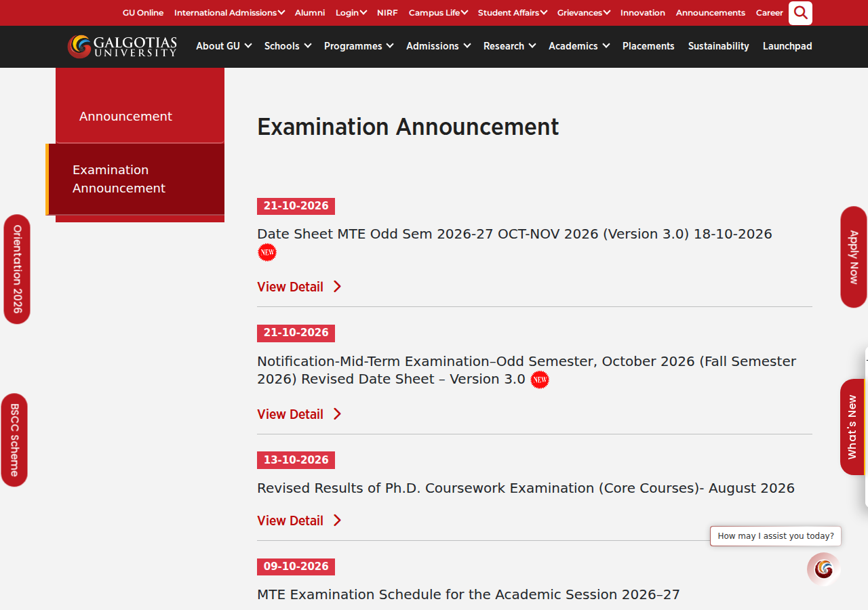This screenshot has width=868, height=610.
Task: Open Innovation link
Action: [x=643, y=13]
